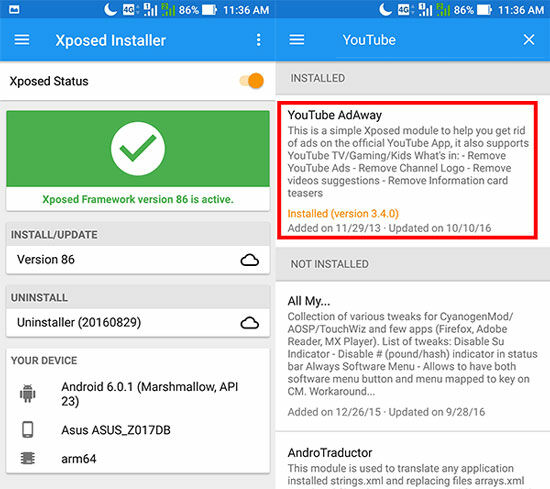
Task: Click the phone device icon beside Asus ASUS_Z017DB
Action: pyautogui.click(x=28, y=429)
